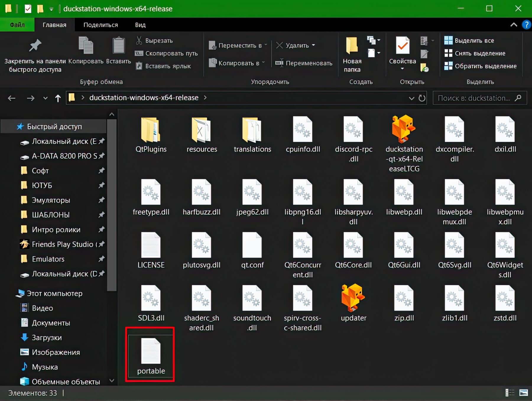The height and width of the screenshot is (401, 532).
Task: Select the resources folder
Action: [x=202, y=135]
